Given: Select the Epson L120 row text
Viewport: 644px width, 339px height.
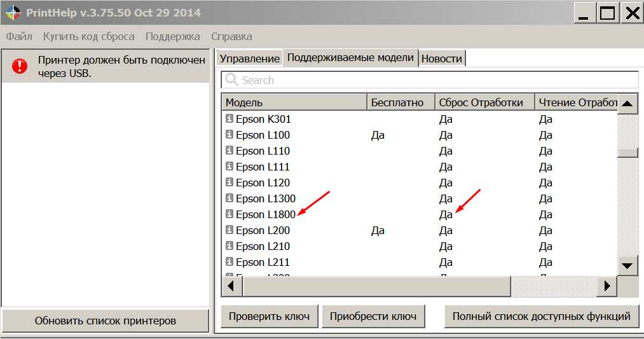Looking at the screenshot, I should pyautogui.click(x=263, y=183).
